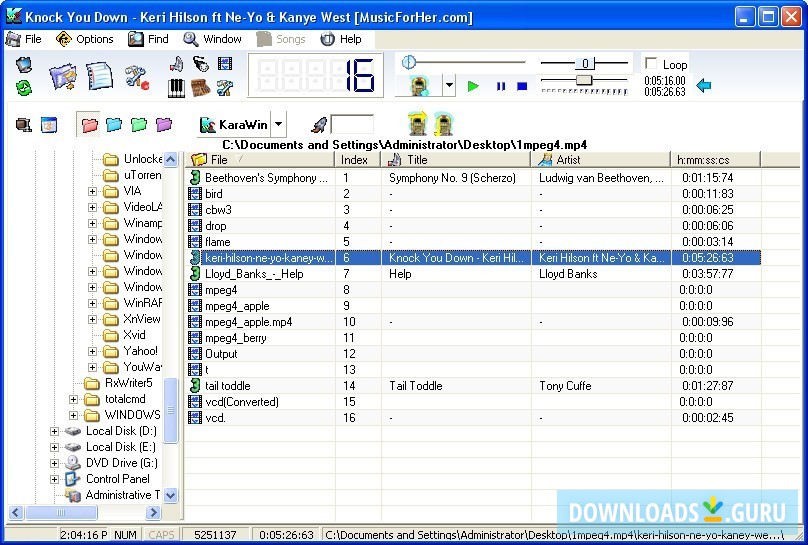
Task: Open the Options menu
Action: coord(85,39)
